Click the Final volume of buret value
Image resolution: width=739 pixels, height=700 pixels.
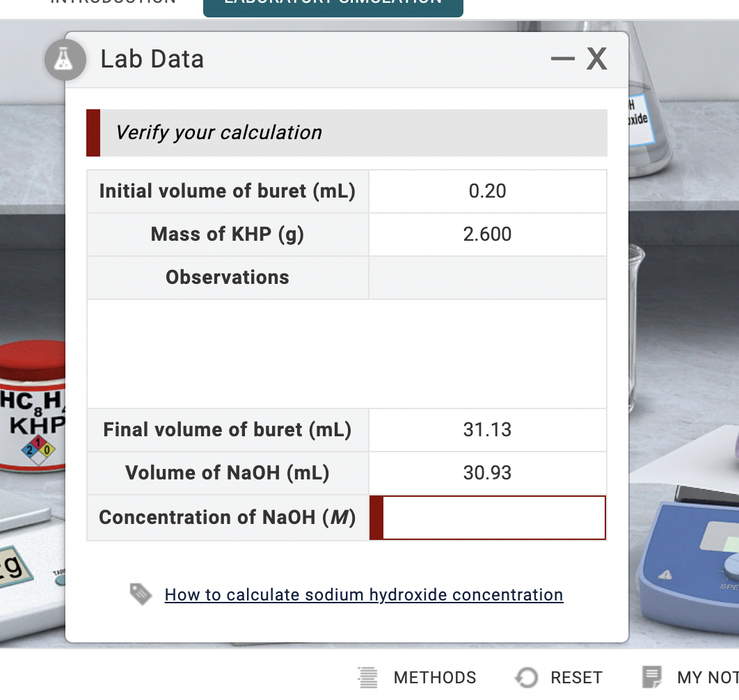[x=487, y=430]
